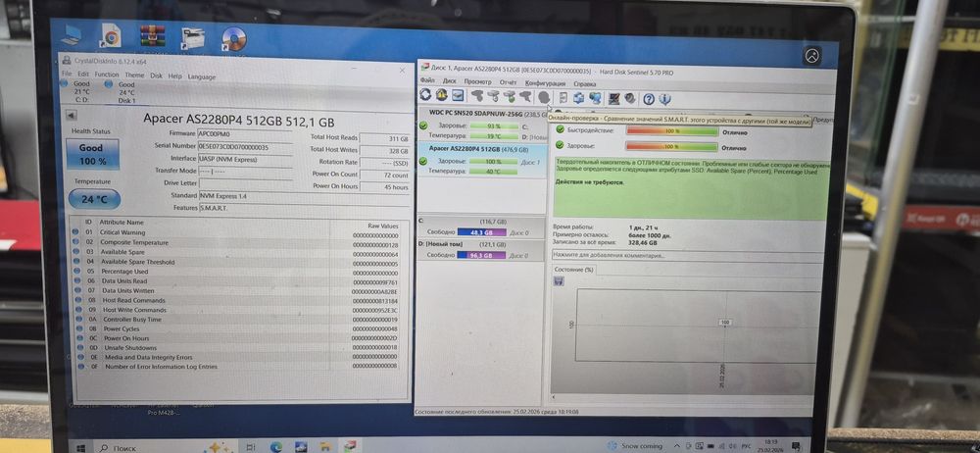Click the save icon under the Состояние tab
980x453 pixels.
[559, 281]
